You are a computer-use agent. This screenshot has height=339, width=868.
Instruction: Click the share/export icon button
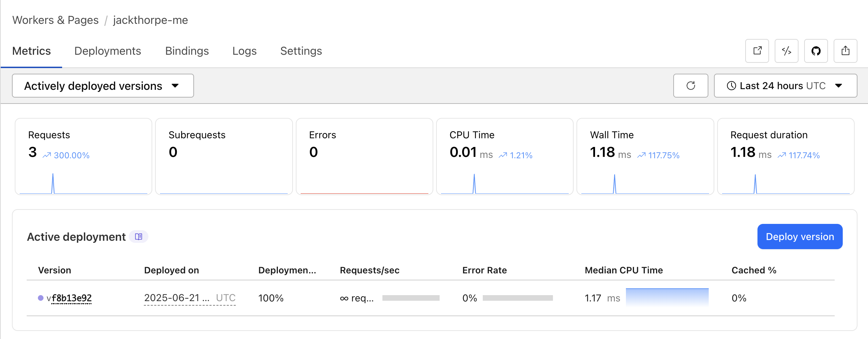coord(845,51)
